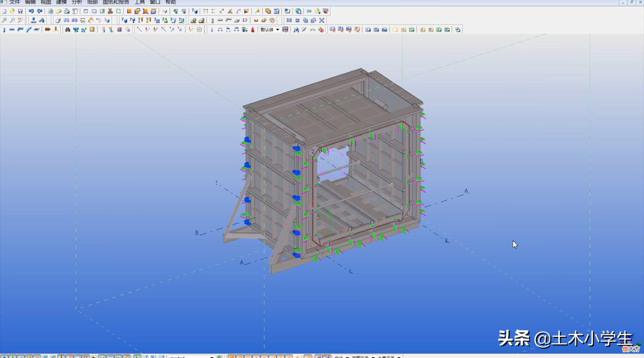644x358 pixels.
Task: Select the reinforcing bar tool
Action: click(256, 20)
